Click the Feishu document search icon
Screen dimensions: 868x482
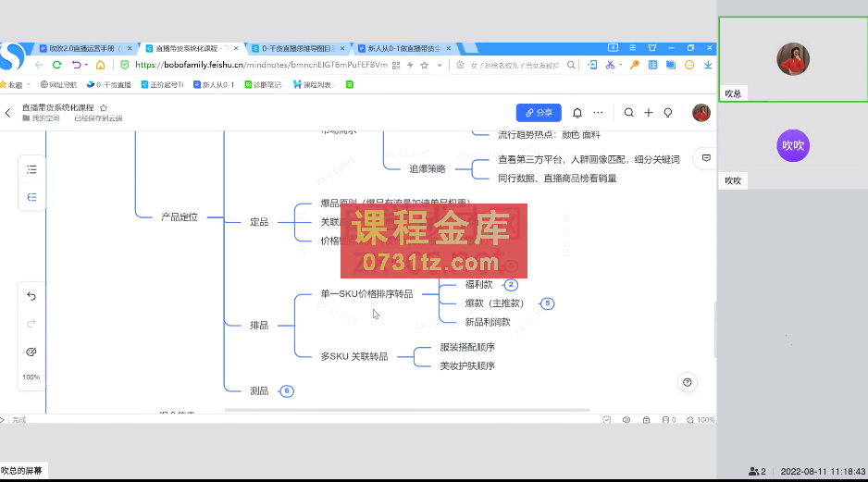coord(629,113)
